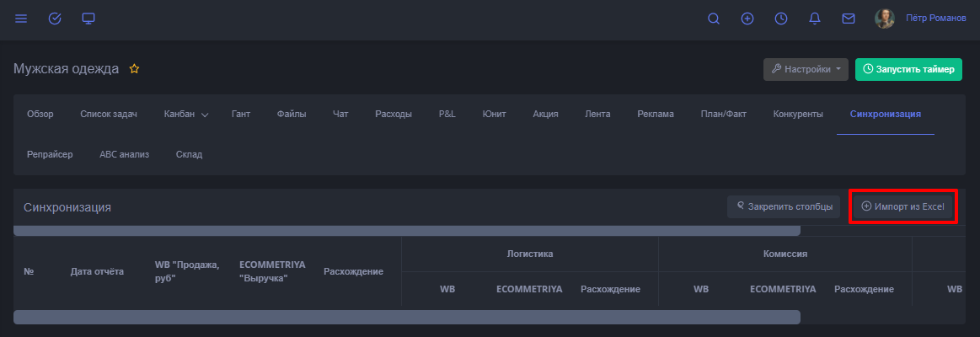This screenshot has height=337, width=980.
Task: Open the notifications bell
Action: click(x=815, y=19)
